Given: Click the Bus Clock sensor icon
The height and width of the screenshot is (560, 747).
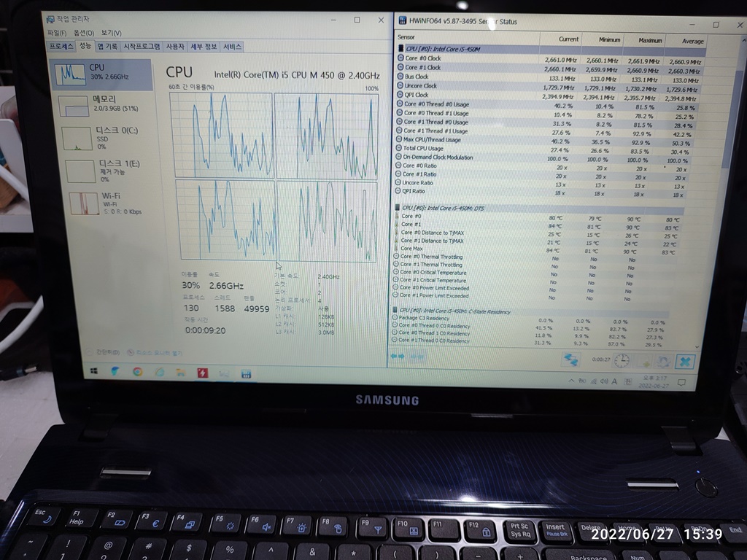Looking at the screenshot, I should (401, 76).
